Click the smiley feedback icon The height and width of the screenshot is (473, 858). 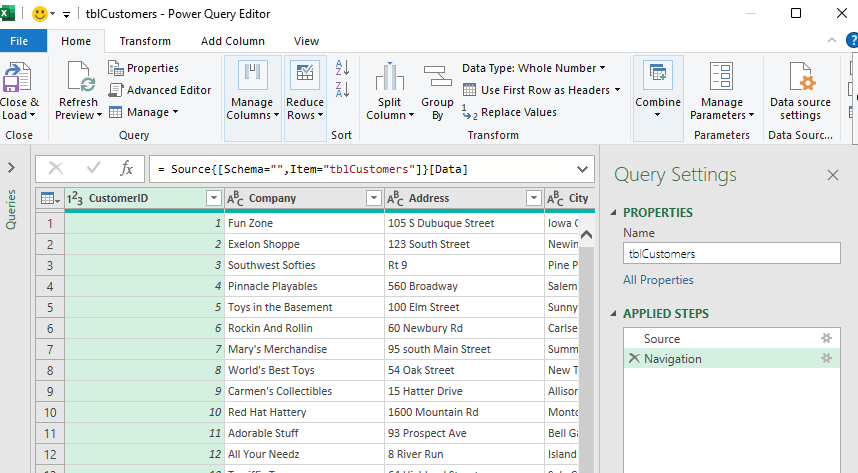pos(39,14)
